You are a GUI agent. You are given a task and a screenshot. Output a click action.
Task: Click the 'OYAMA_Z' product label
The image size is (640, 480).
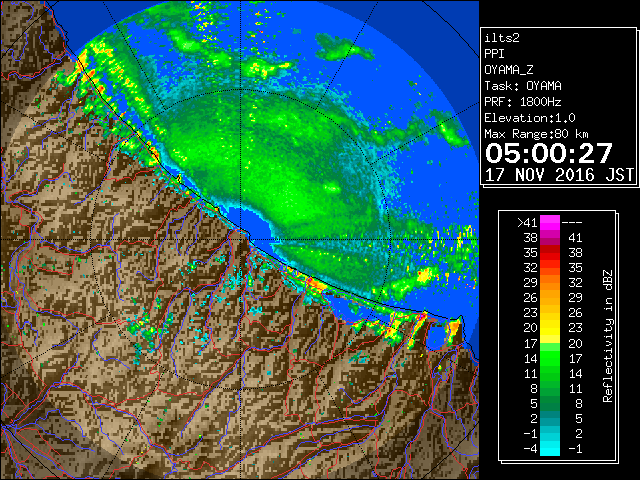509,70
